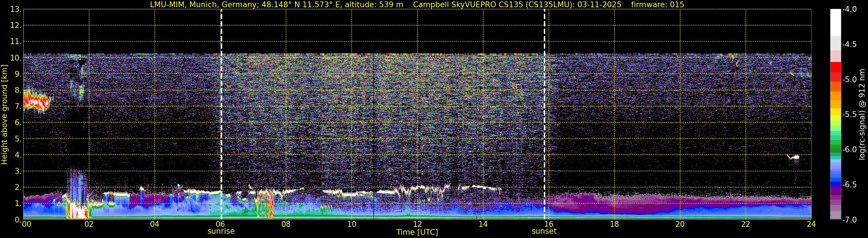Click the '5.' tick on the height axis
This screenshot has height=238, width=868.
coord(18,139)
